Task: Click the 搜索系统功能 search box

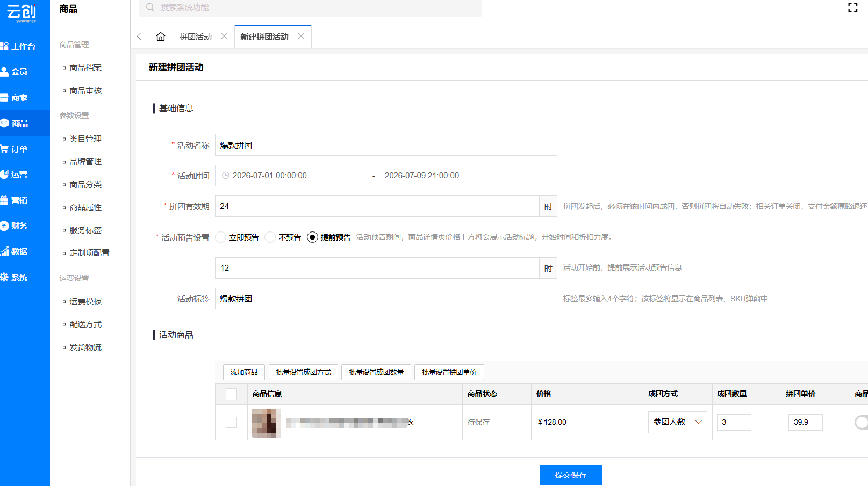Action: (310, 8)
